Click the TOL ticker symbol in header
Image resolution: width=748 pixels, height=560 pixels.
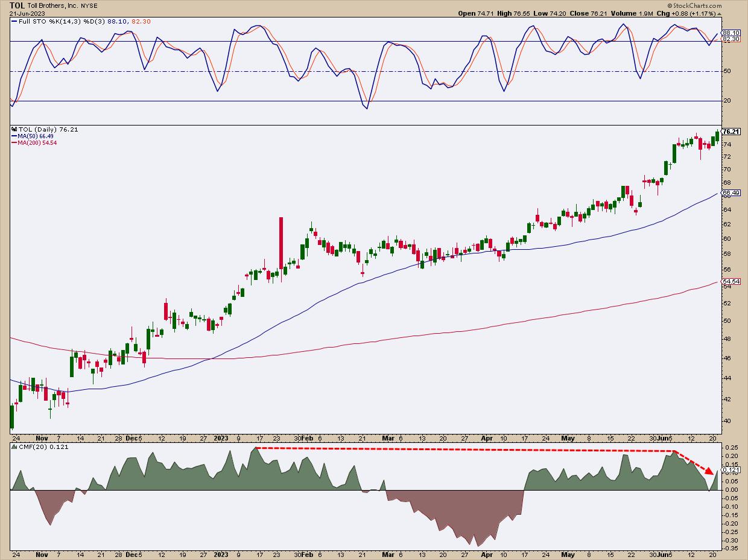pos(18,4)
